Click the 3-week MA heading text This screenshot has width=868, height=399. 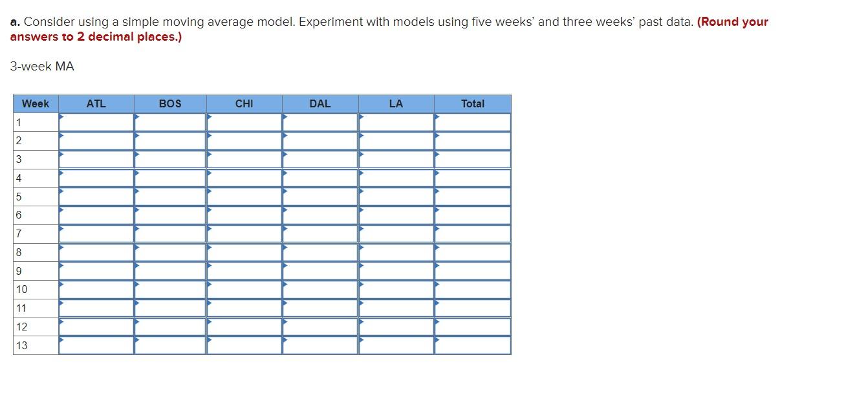click(41, 66)
